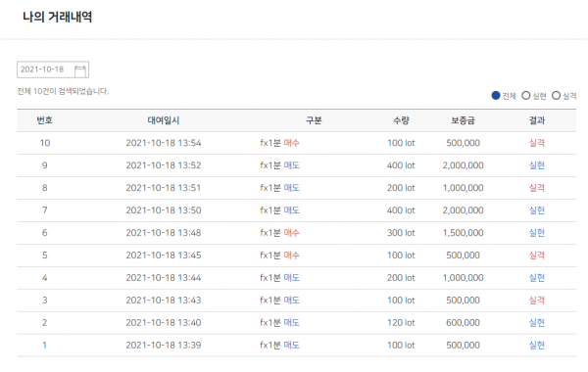Image resolution: width=588 pixels, height=372 pixels.
Task: Click fx1분 매도 in the 13:52 row
Action: point(279,165)
